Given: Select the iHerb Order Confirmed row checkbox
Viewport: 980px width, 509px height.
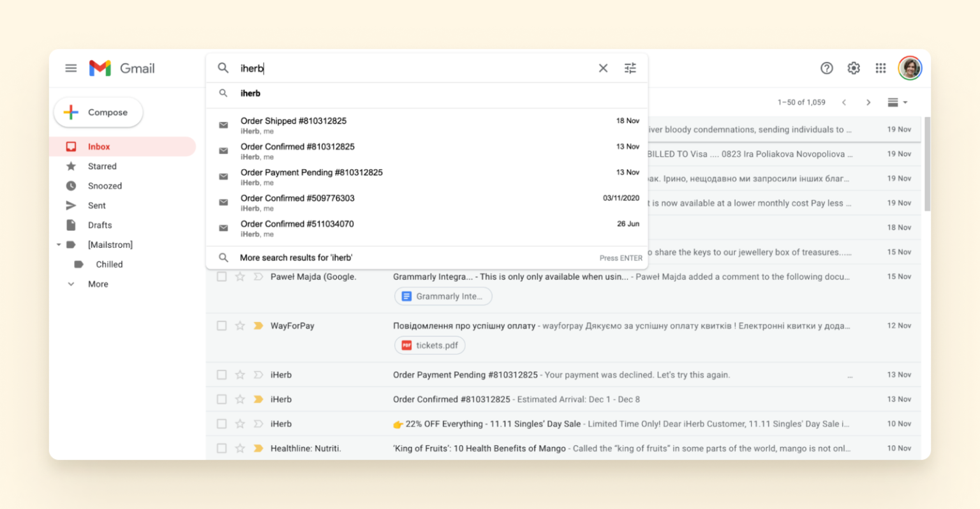Looking at the screenshot, I should pos(221,399).
